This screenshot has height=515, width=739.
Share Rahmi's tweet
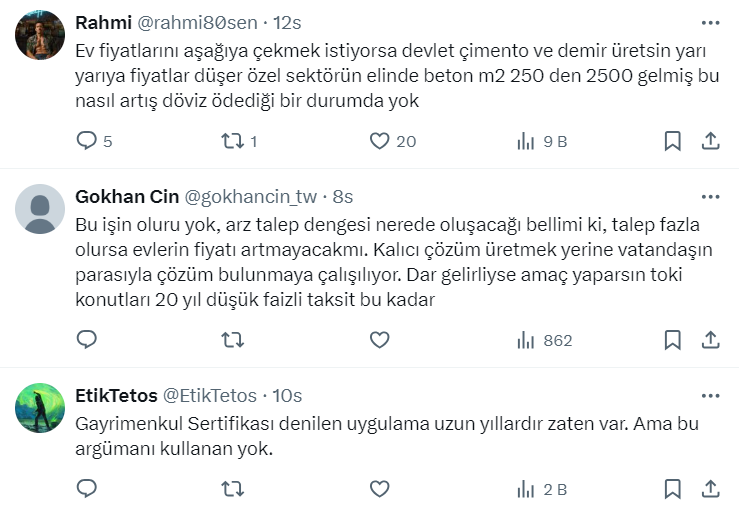[710, 141]
